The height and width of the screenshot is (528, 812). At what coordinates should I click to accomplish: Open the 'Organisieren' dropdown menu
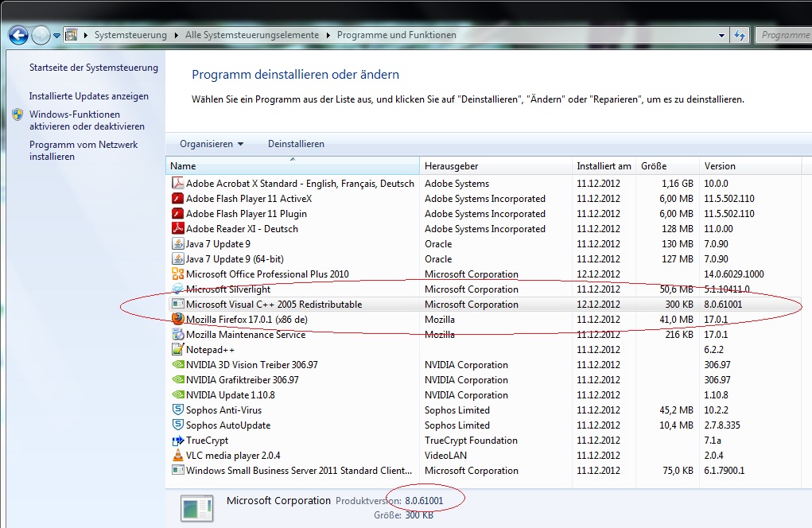212,144
